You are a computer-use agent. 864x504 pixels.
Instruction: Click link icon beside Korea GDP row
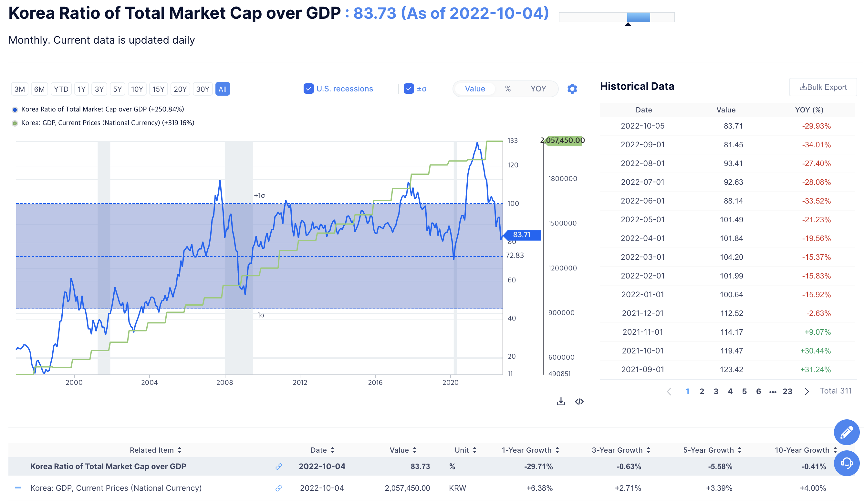[x=279, y=488]
